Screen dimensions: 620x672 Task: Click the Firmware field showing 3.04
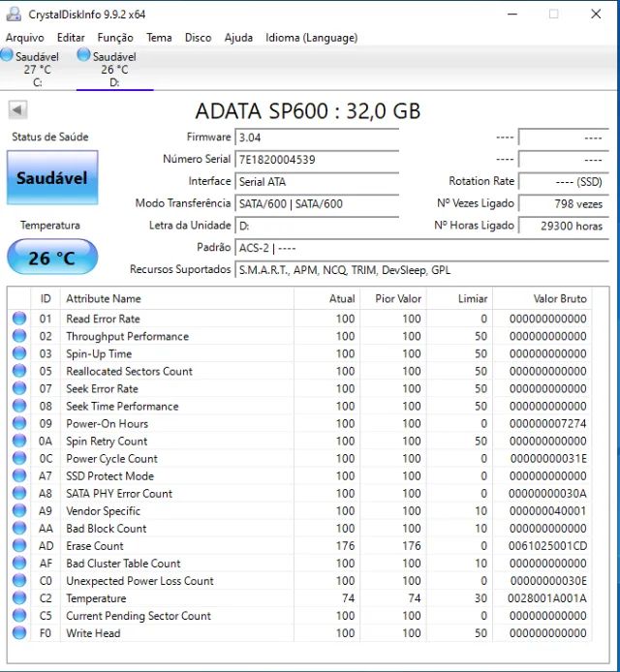point(317,137)
